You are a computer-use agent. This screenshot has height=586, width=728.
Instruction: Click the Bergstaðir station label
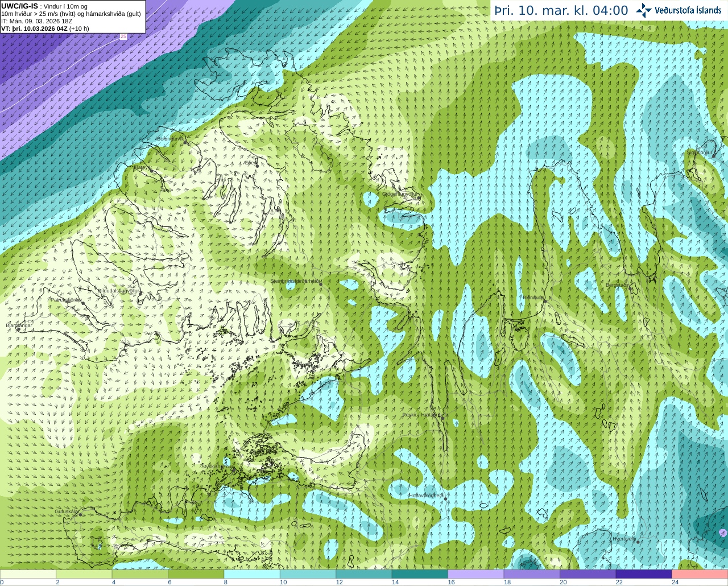coord(617,284)
